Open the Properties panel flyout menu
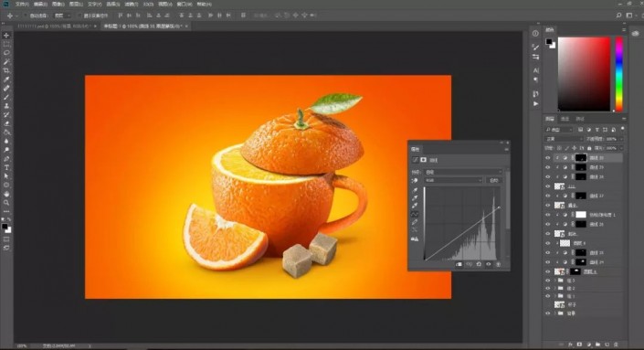644x350 pixels. (x=506, y=149)
